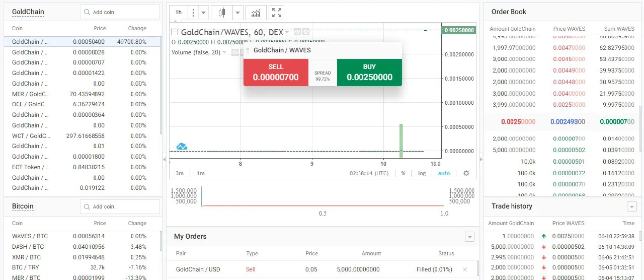Click red last price 0.00250000 in order book
Screen dimensions: 644x280
click(518, 122)
